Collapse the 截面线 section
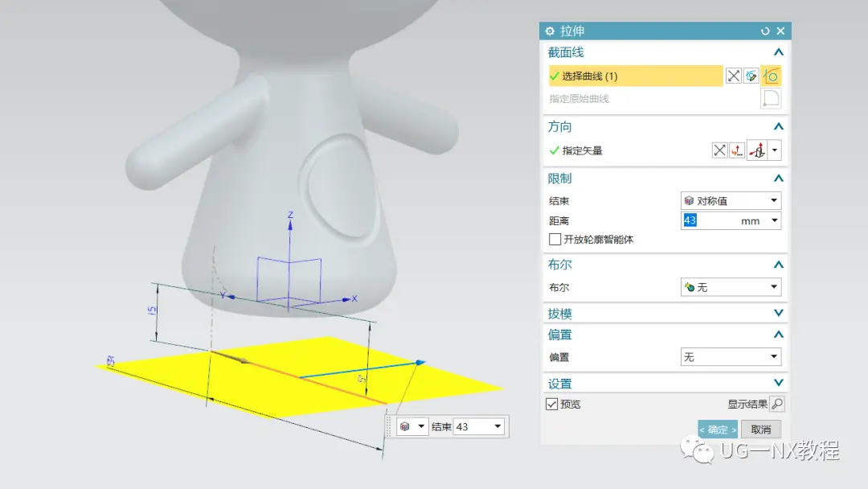Screen dimensions: 868x489 pyautogui.click(x=778, y=52)
